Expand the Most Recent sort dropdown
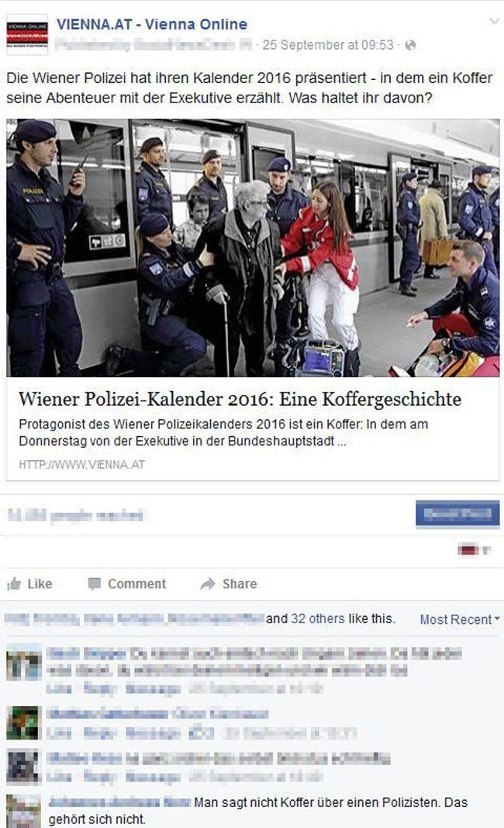 [x=460, y=619]
